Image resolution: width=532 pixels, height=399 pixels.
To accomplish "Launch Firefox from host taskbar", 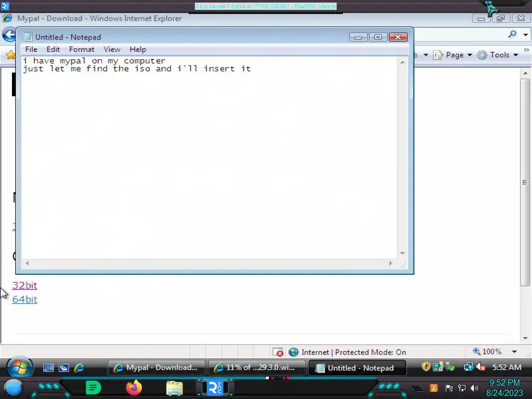I will click(x=134, y=388).
